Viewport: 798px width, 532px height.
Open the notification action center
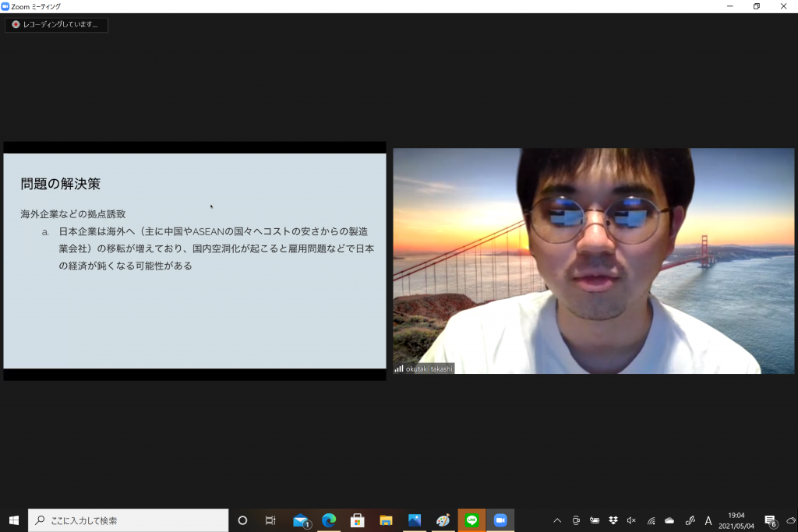click(x=770, y=520)
